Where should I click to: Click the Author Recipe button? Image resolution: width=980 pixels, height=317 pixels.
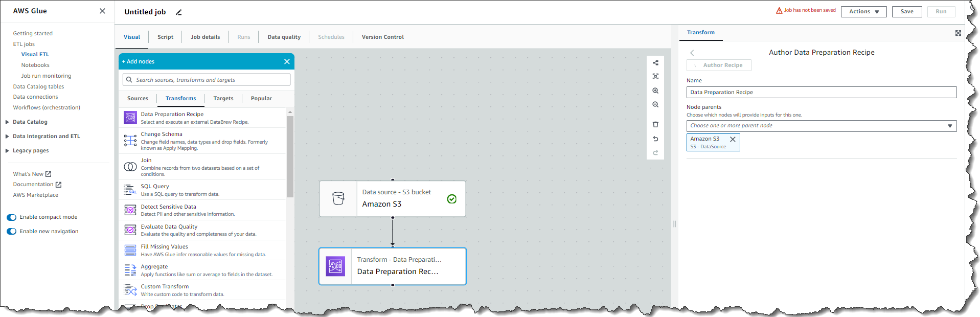pos(719,65)
